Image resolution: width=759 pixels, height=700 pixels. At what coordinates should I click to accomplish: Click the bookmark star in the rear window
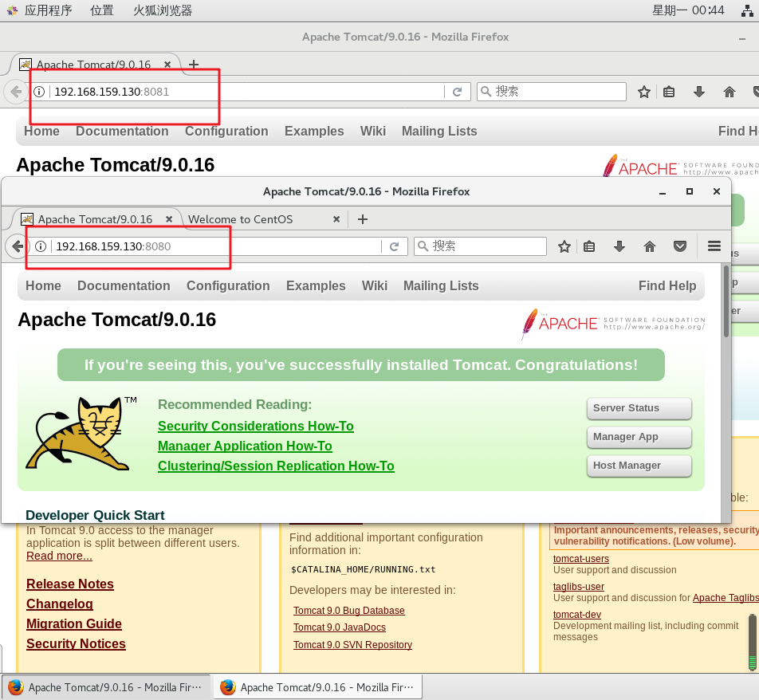click(x=644, y=92)
